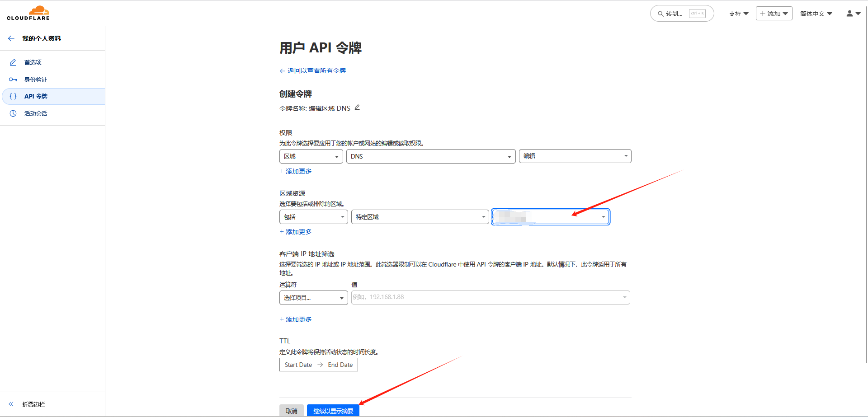
Task: Click the Cloudflare logo
Action: [28, 13]
